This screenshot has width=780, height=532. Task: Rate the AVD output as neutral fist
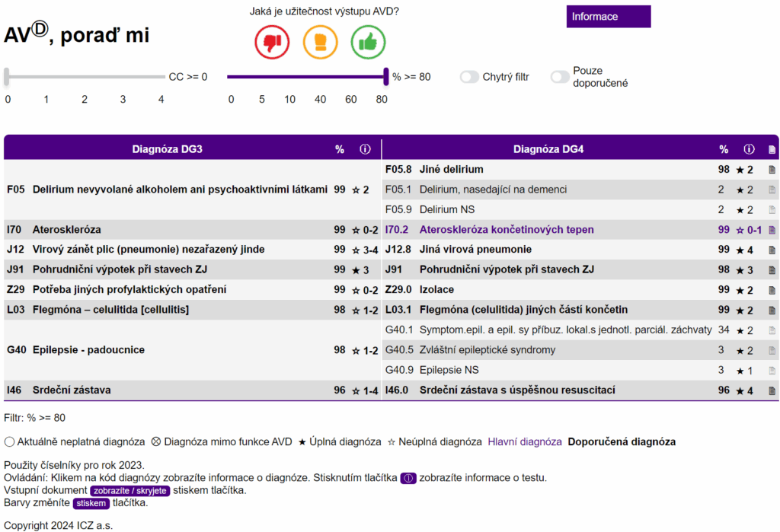tap(321, 43)
